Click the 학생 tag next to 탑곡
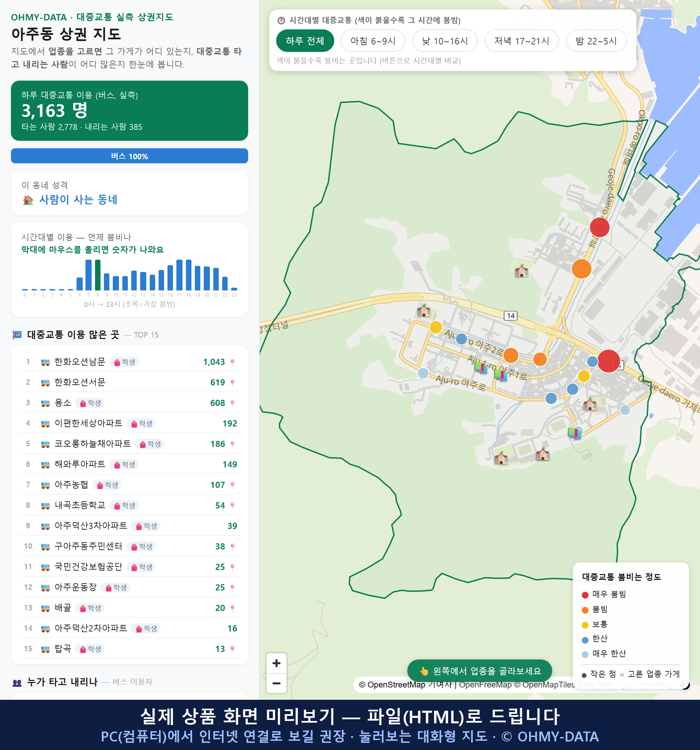 pos(90,649)
